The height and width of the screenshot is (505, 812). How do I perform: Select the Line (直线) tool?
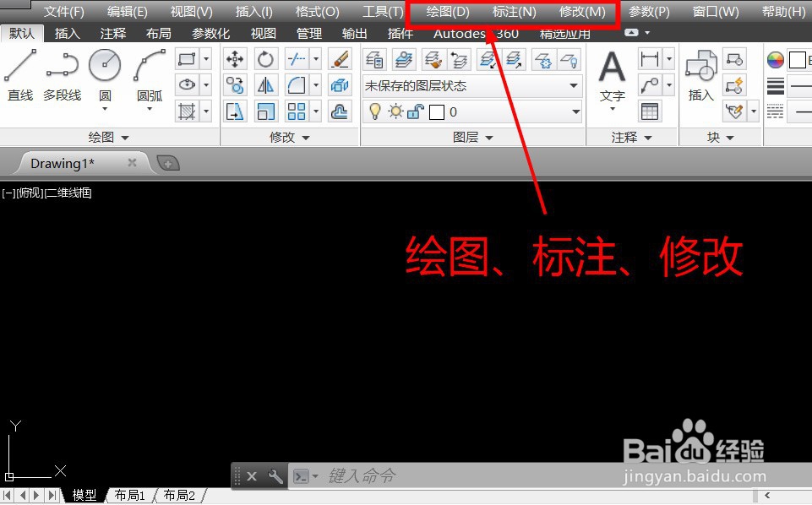(20, 75)
